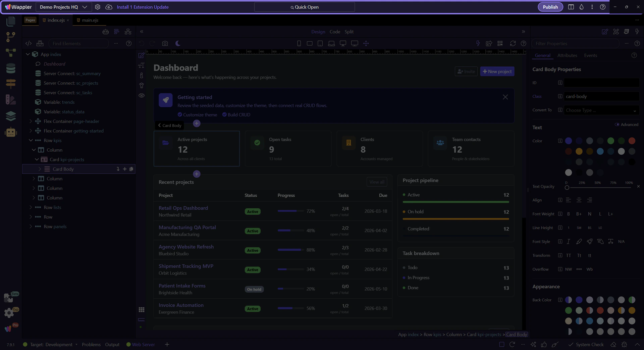
Task: Open the Convert To Choose Type dropdown
Action: tap(601, 110)
